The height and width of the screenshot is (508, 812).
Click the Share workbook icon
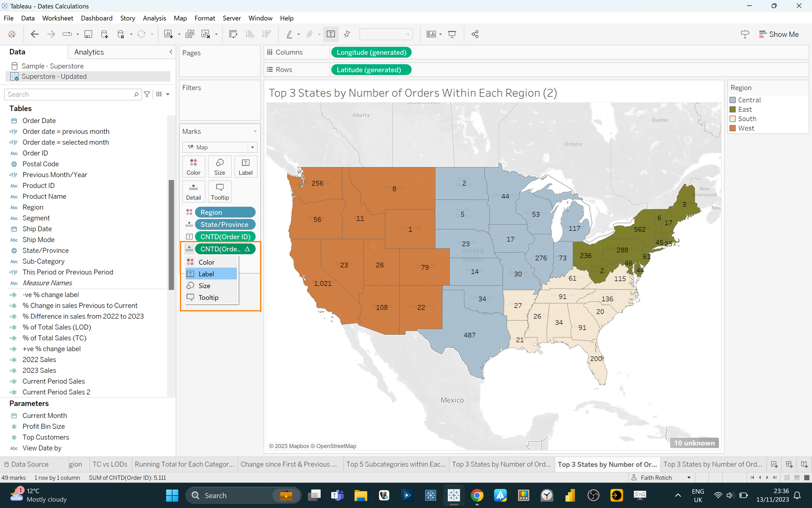click(475, 34)
